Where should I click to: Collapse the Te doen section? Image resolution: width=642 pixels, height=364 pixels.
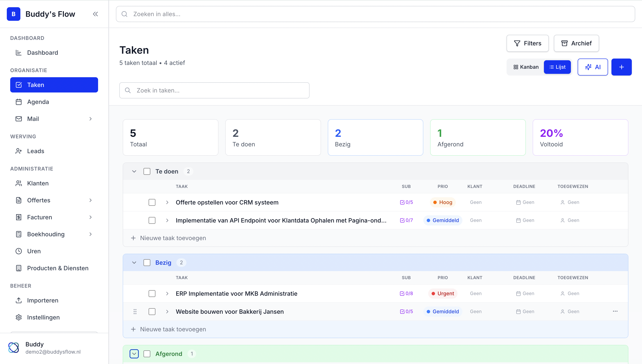pos(134,171)
